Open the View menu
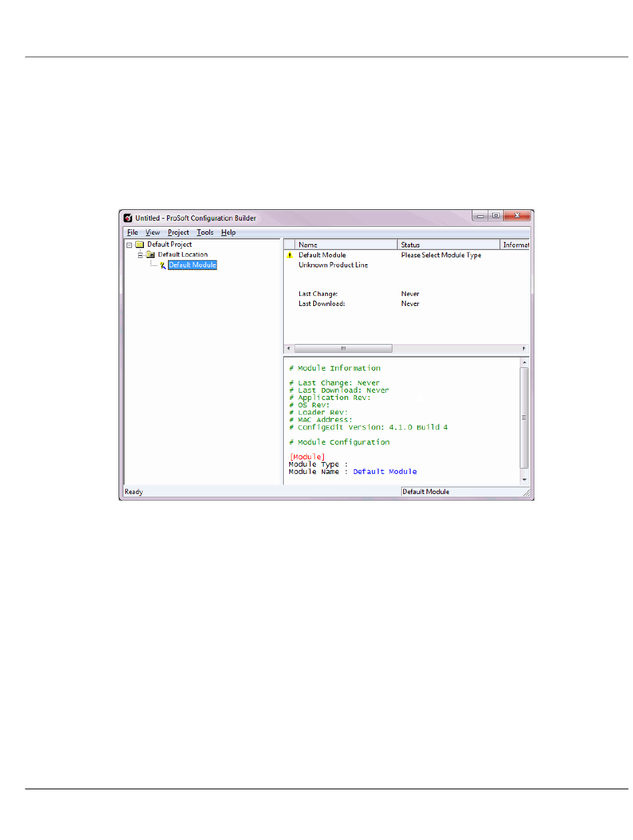633x840 pixels. pos(153,233)
